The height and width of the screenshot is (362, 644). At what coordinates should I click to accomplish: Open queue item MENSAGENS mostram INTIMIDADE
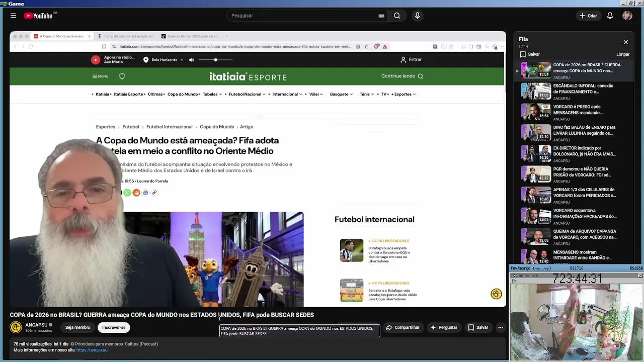(x=574, y=255)
